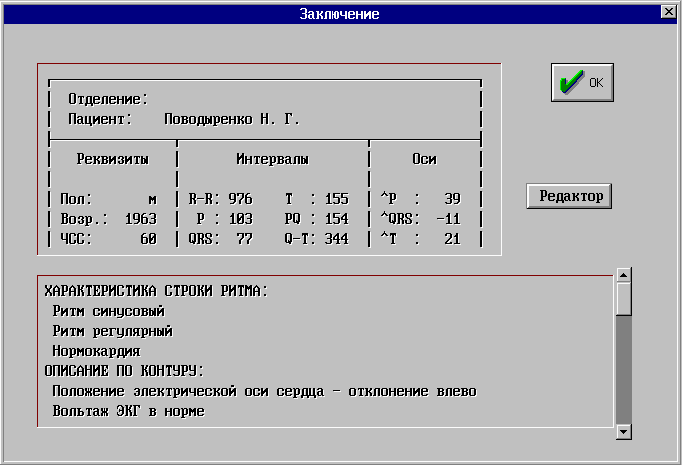Click the line Ритм синусовый
Viewport: 682px width, 465px height.
109,311
